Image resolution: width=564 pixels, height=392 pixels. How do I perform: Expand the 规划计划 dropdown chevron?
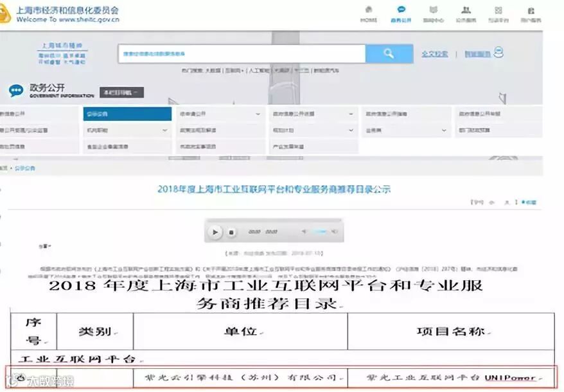[x=351, y=130]
